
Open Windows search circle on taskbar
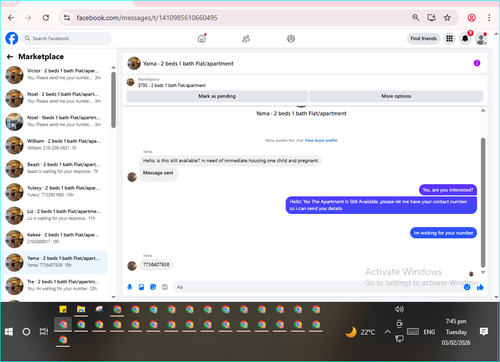(26, 332)
